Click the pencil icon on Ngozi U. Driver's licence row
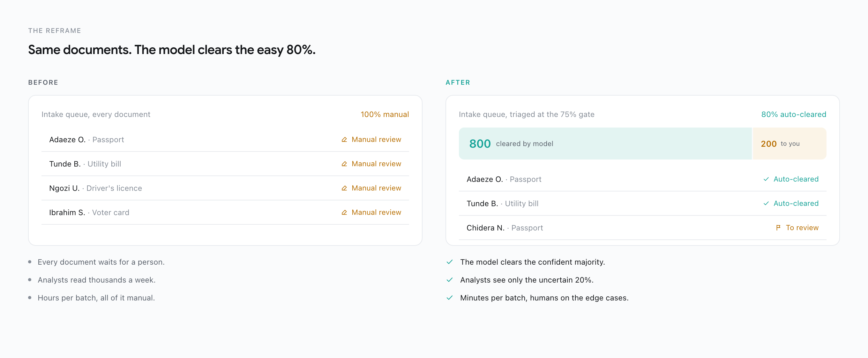 point(344,188)
